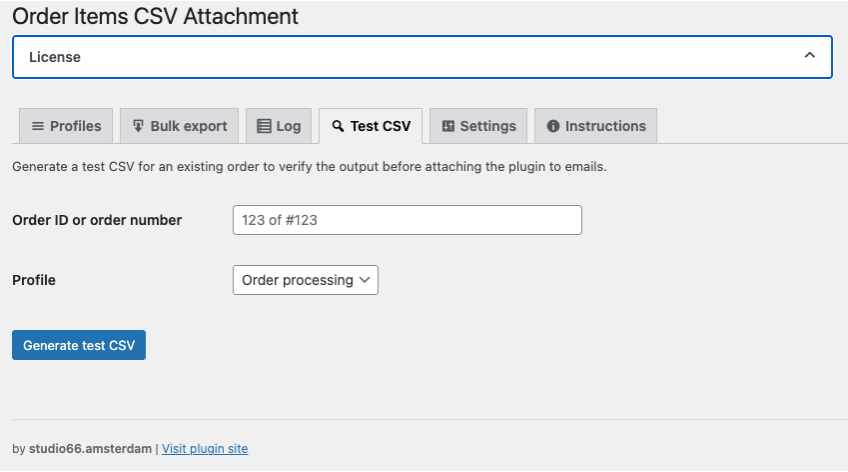Click the 'Order ID or order number' label

tap(97, 220)
